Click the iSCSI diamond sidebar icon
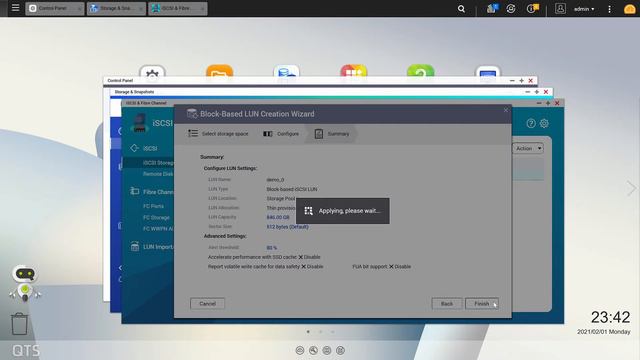The height and width of the screenshot is (360, 640). pos(134,148)
